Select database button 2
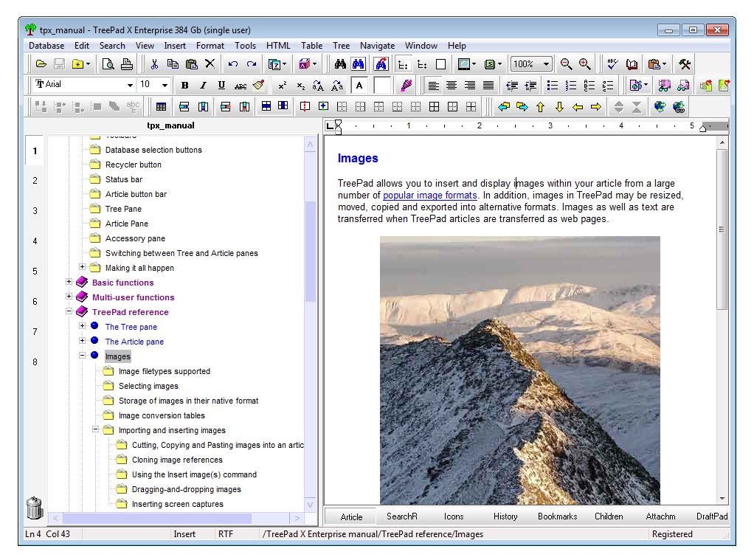Image resolution: width=754 pixels, height=560 pixels. point(35,181)
